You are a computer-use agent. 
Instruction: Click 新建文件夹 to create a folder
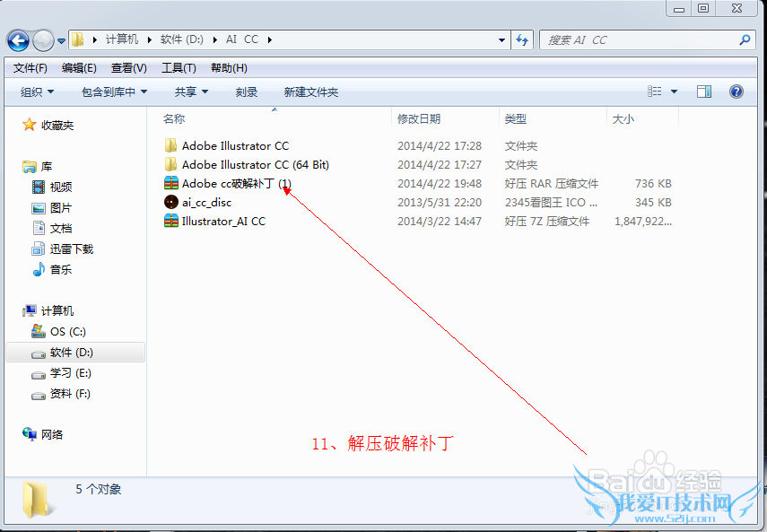click(x=311, y=92)
